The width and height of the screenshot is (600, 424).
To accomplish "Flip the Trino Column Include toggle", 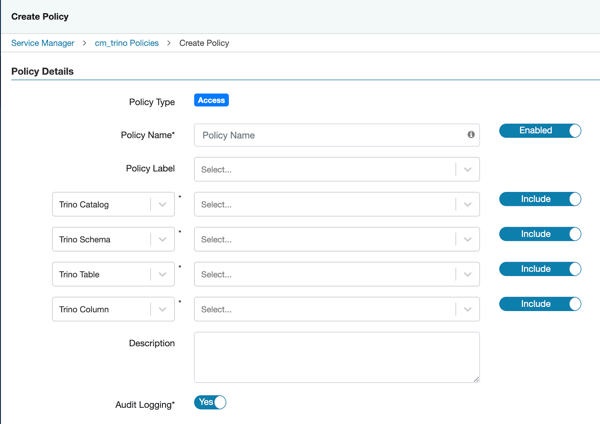I will pyautogui.click(x=540, y=304).
